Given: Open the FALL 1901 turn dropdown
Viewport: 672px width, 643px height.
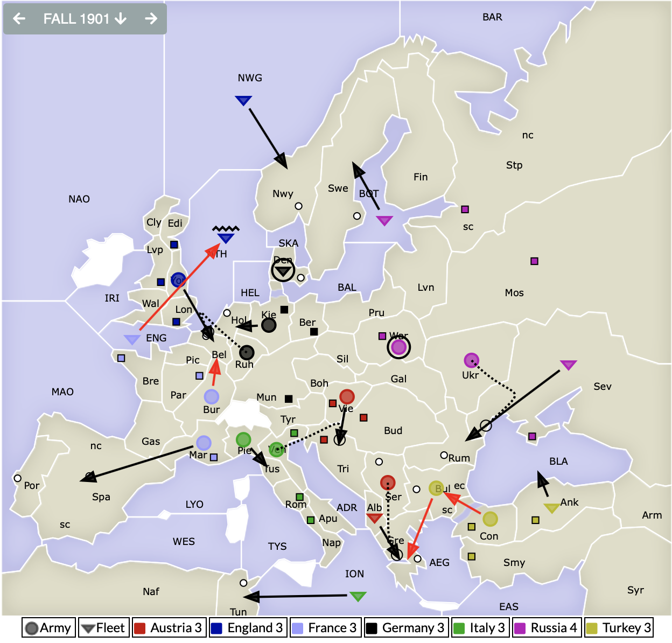Looking at the screenshot, I should point(85,19).
